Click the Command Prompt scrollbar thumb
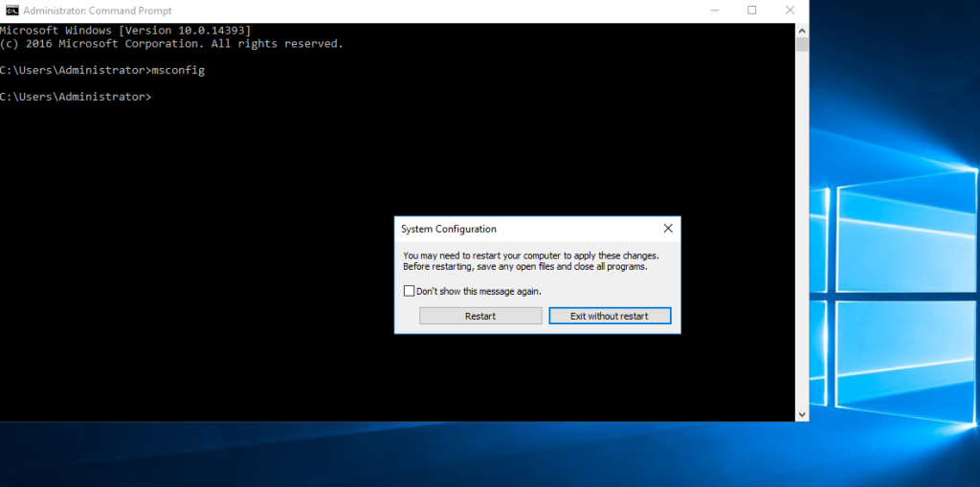 pos(803,44)
